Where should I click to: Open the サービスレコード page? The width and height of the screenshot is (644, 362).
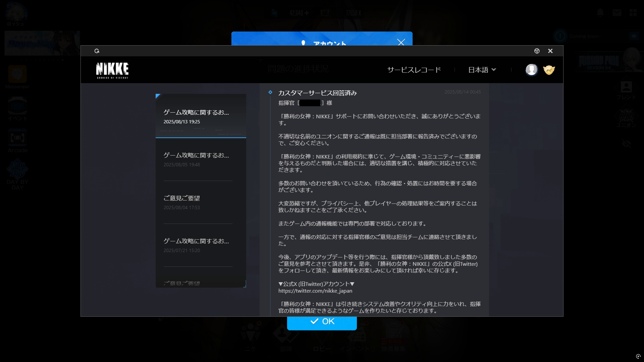[x=414, y=70]
